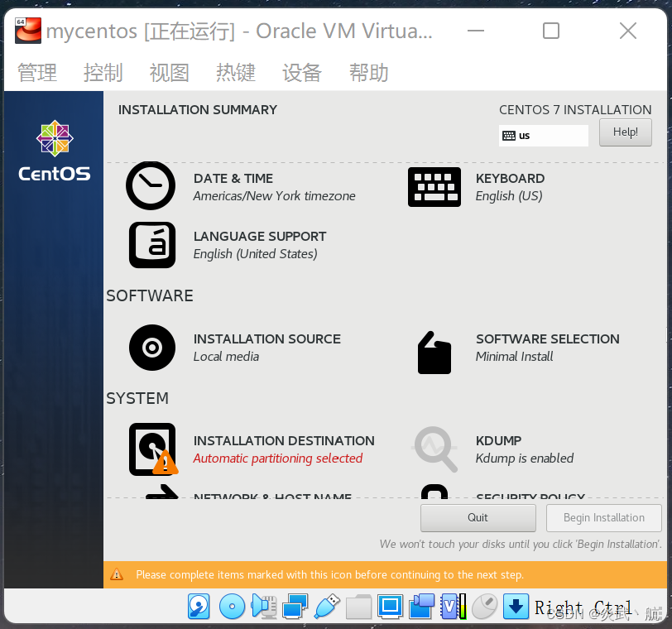Maximize the VirtualBox window

[550, 31]
